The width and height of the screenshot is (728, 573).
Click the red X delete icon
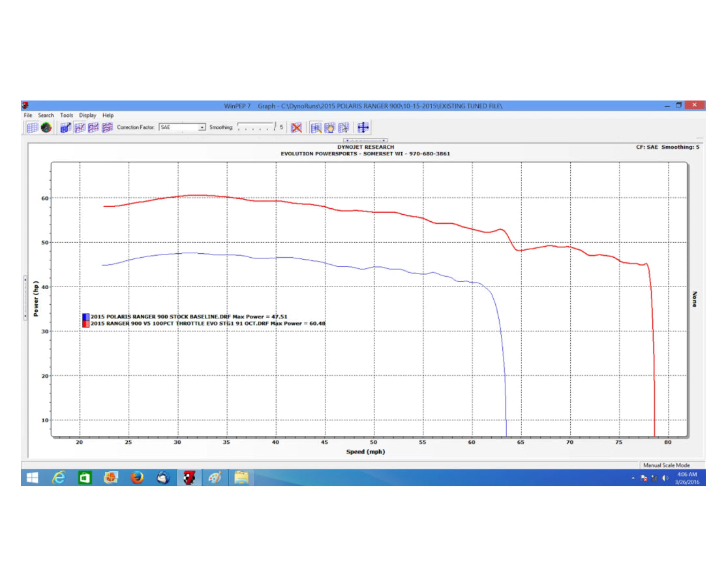click(x=296, y=128)
